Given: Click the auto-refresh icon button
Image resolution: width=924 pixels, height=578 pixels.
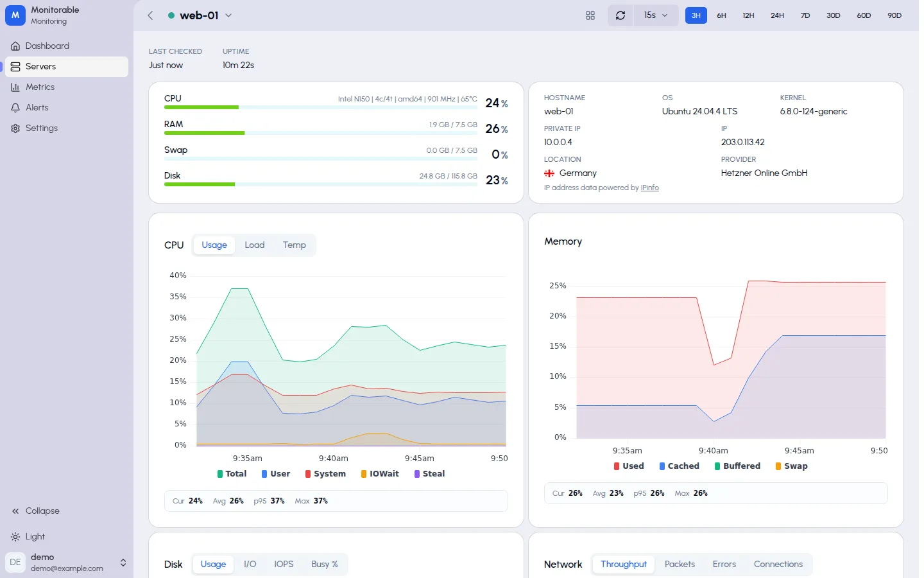Looking at the screenshot, I should click(x=620, y=15).
